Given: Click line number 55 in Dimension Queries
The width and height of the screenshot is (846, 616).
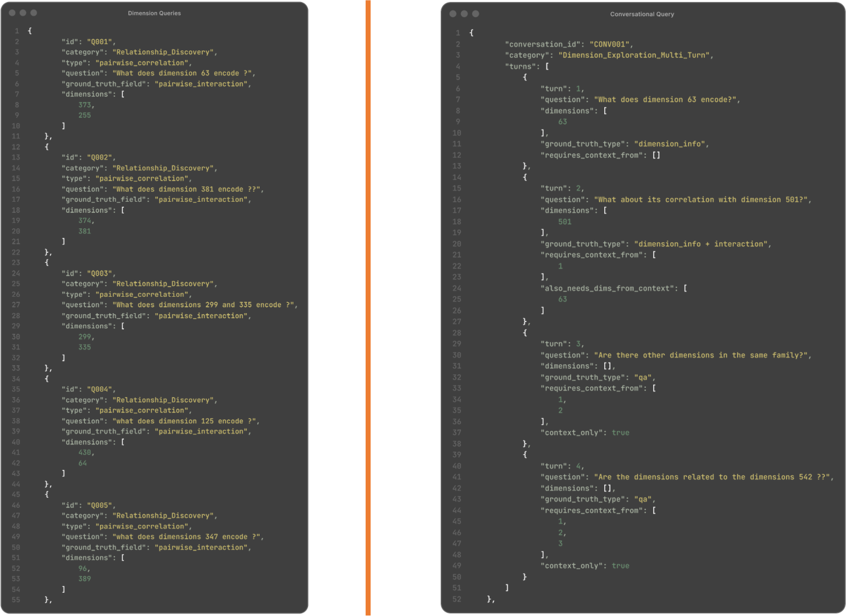Looking at the screenshot, I should click(16, 600).
